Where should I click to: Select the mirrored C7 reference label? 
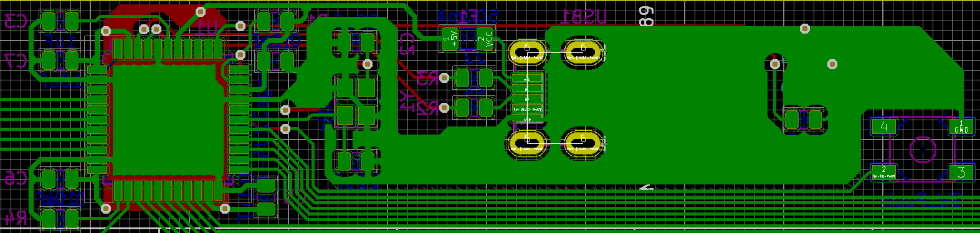16,60
